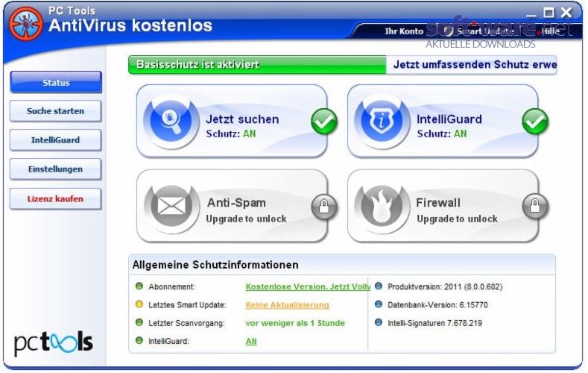Open the Hilfe menu
Image resolution: width=588 pixels, height=373 pixels.
tap(551, 31)
